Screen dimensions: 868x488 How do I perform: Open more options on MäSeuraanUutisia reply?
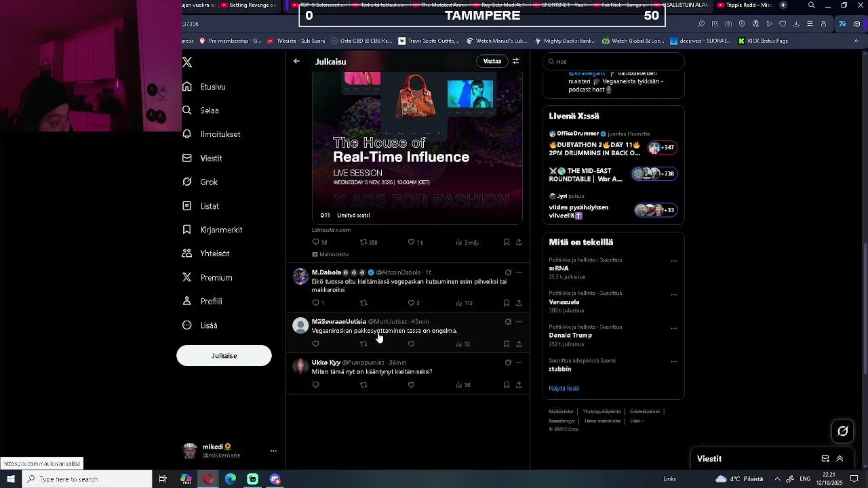pyautogui.click(x=519, y=322)
